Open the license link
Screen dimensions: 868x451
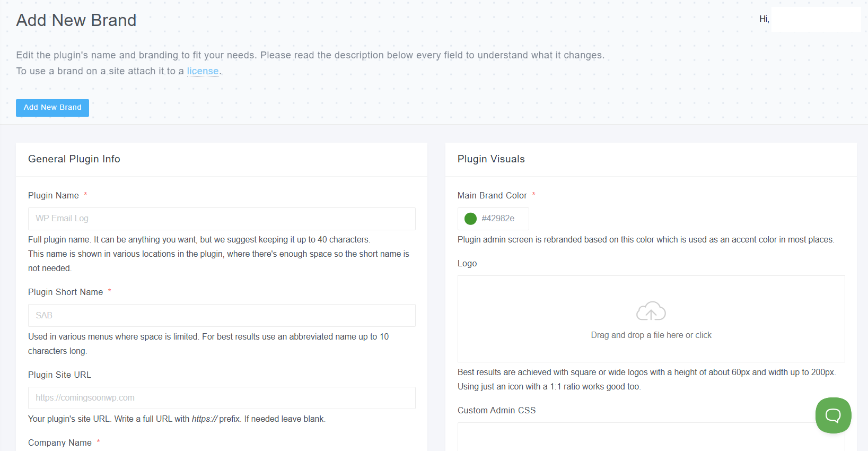click(x=203, y=71)
